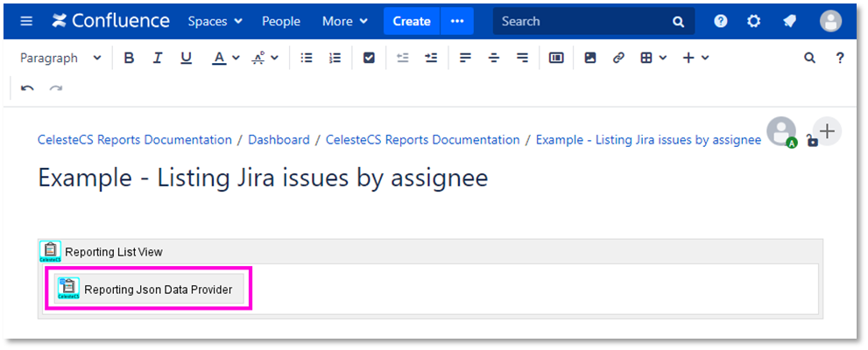The image size is (868, 350).
Task: Open create-from-template ellipsis button
Action: [x=457, y=22]
